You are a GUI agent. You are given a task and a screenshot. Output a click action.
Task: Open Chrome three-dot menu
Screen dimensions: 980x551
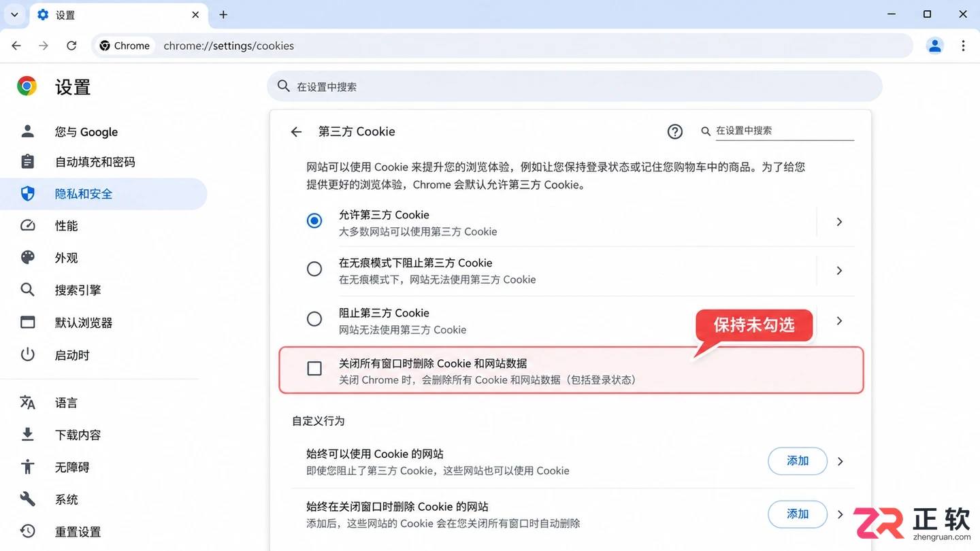coord(963,46)
